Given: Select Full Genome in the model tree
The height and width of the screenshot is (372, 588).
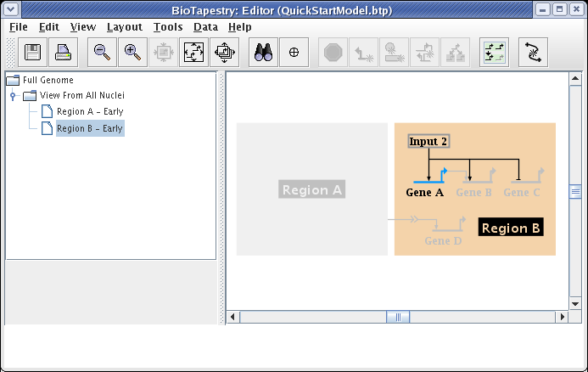Looking at the screenshot, I should [x=48, y=80].
